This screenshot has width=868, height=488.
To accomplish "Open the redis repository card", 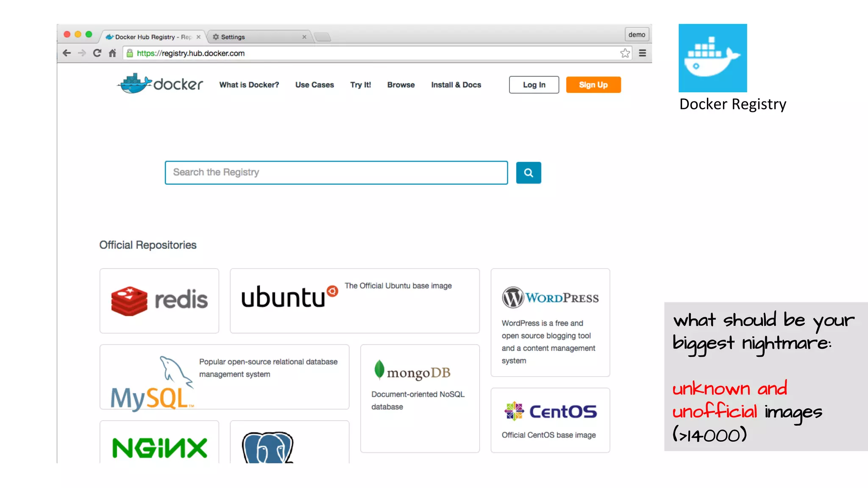I will tap(159, 300).
